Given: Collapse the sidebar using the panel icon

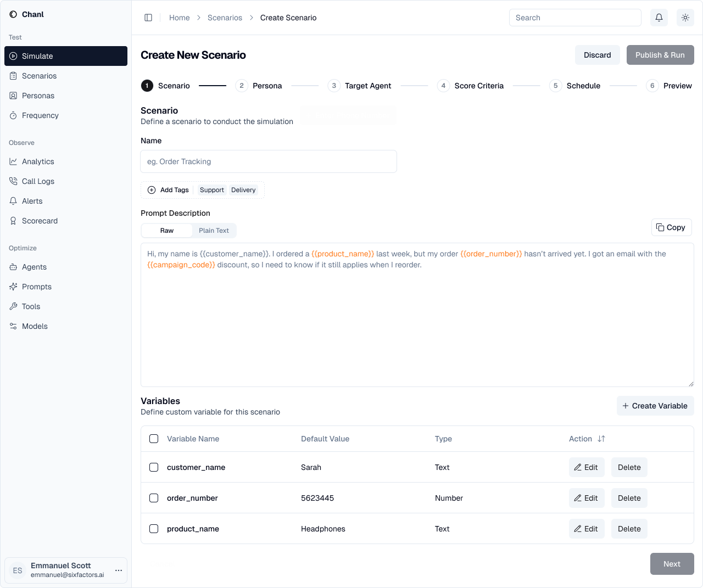Looking at the screenshot, I should coord(148,17).
